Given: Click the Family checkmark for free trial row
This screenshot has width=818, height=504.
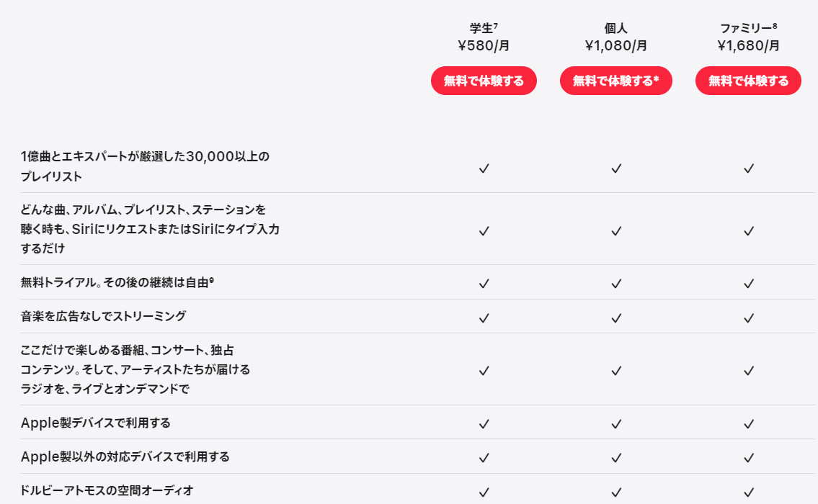Looking at the screenshot, I should pyautogui.click(x=749, y=283).
